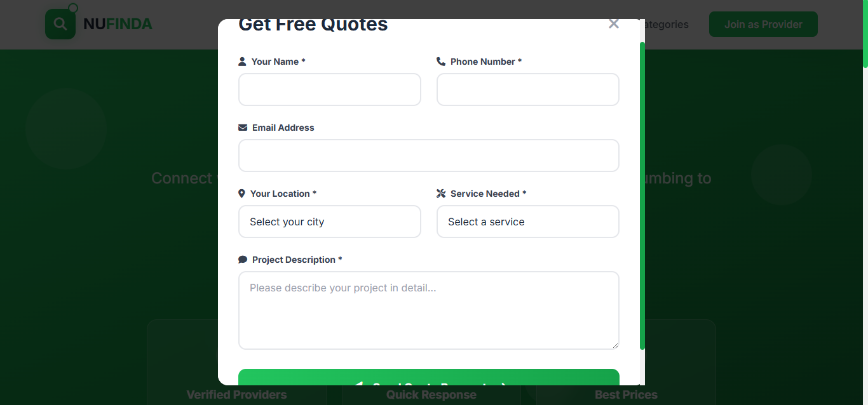This screenshot has width=868, height=405.
Task: Grab the resize handle of description textarea
Action: [x=614, y=345]
